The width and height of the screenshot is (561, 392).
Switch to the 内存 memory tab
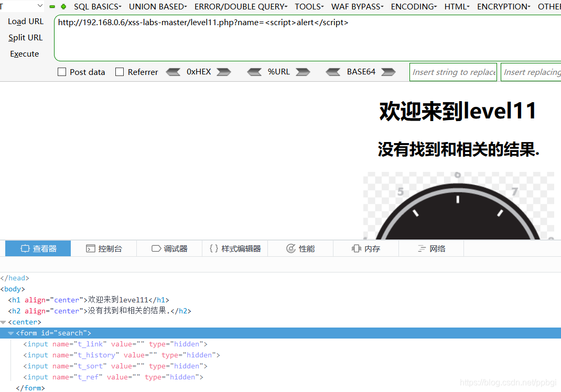[365, 248]
